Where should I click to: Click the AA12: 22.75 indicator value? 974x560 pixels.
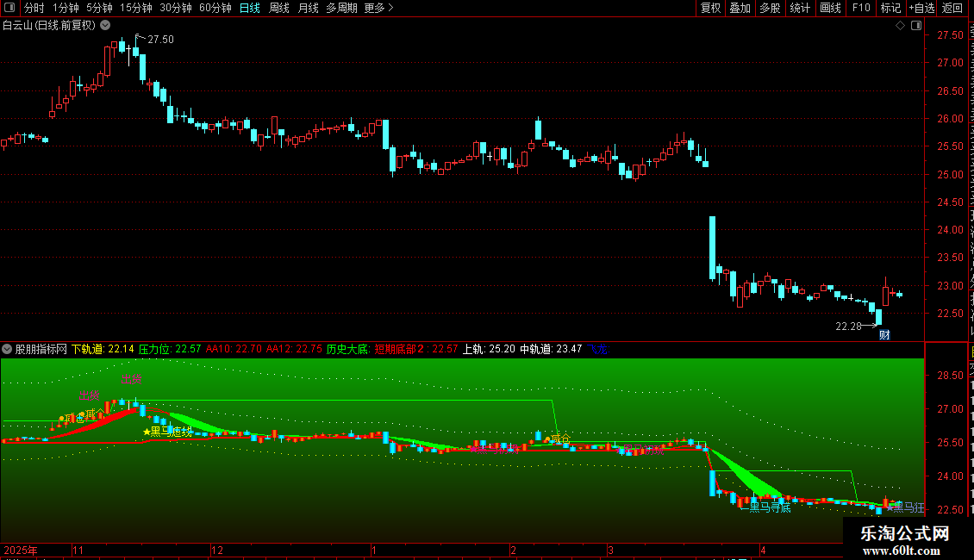(295, 349)
